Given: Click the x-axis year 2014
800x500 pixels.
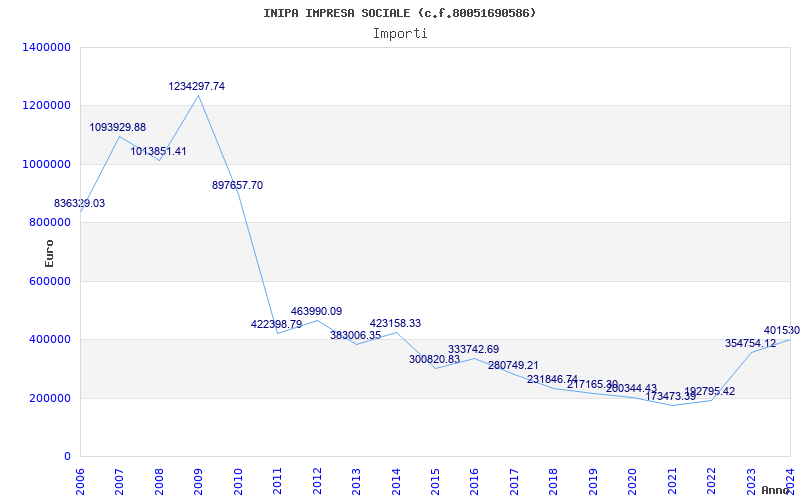Looking at the screenshot, I should (x=396, y=481).
